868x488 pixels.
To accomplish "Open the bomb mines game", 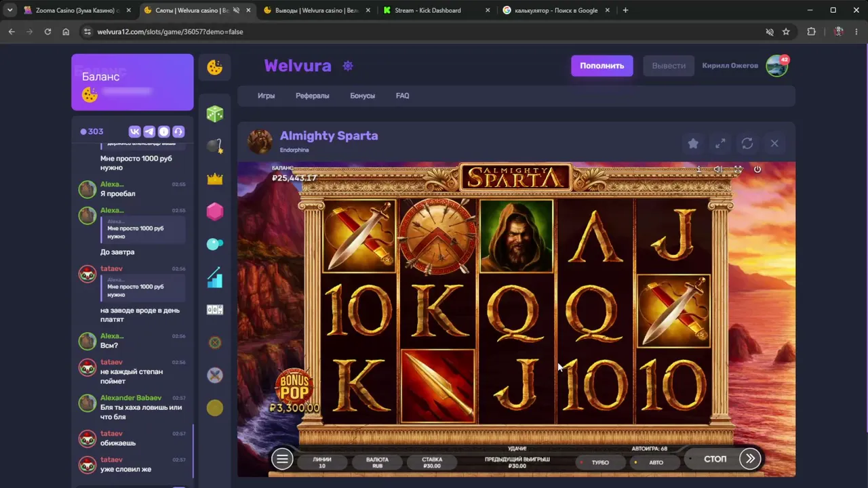I will pyautogui.click(x=215, y=146).
